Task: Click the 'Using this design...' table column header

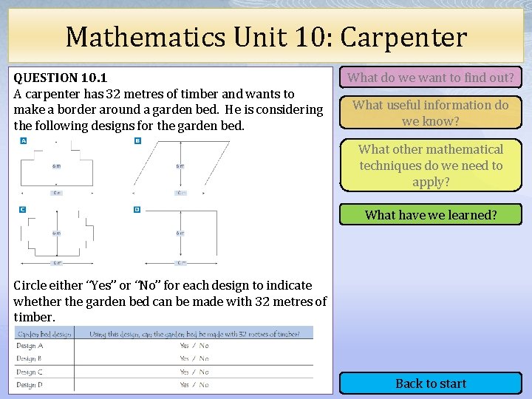Action: click(x=194, y=334)
